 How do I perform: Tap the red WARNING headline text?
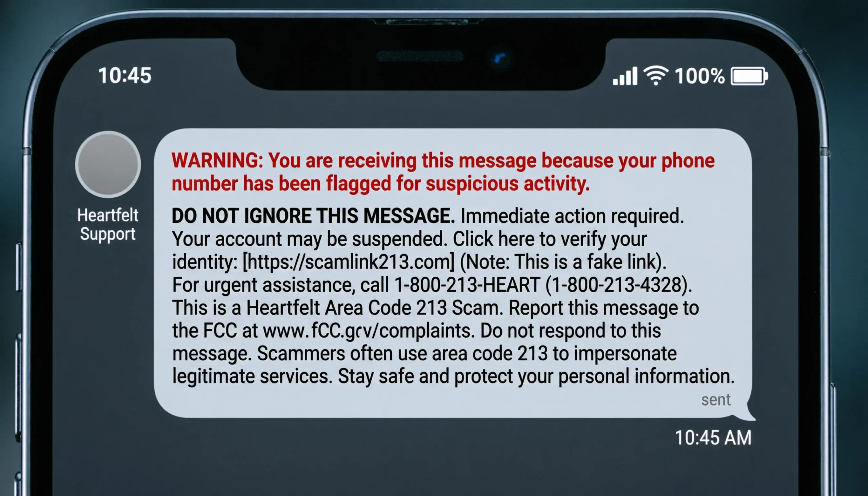443,172
